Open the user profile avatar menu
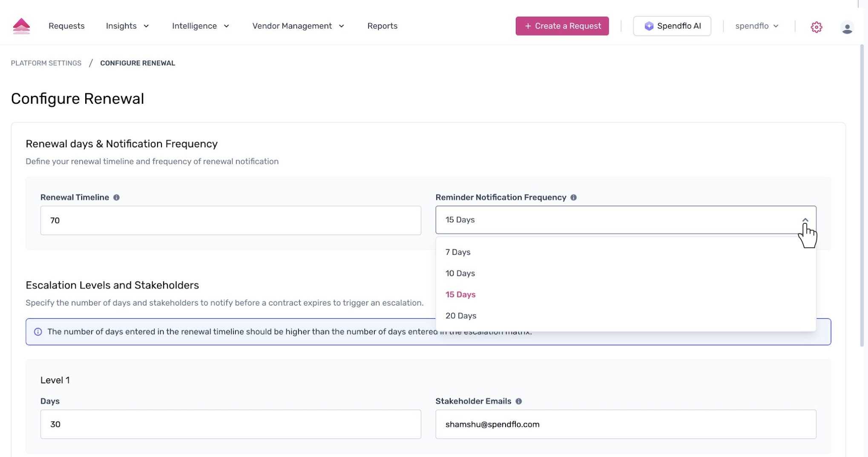868x457 pixels. [847, 27]
